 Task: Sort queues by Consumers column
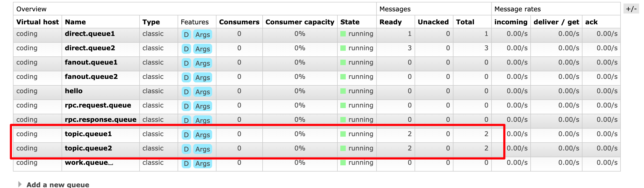pyautogui.click(x=239, y=22)
